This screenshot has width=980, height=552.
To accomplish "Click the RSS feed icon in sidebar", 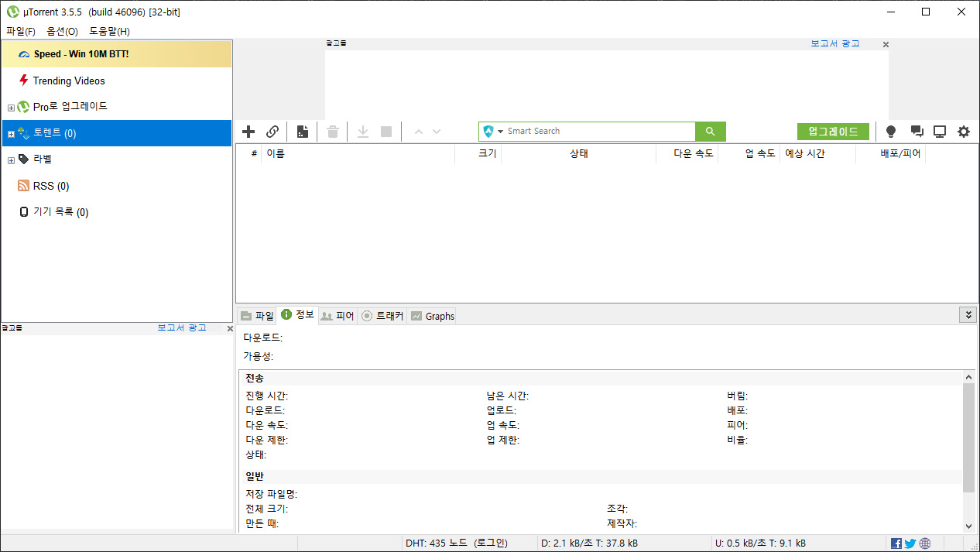I will tap(23, 186).
